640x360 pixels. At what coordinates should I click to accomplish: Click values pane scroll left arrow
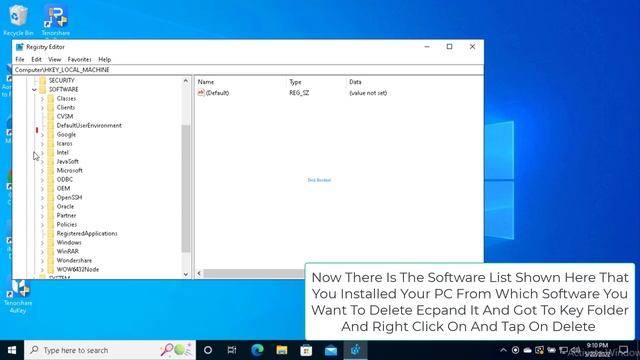tap(199, 273)
